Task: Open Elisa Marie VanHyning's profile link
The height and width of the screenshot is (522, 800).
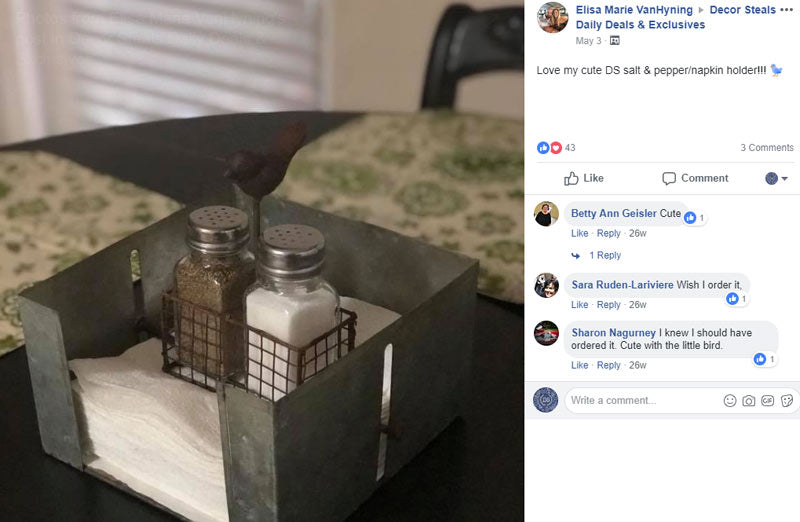Action: point(634,10)
